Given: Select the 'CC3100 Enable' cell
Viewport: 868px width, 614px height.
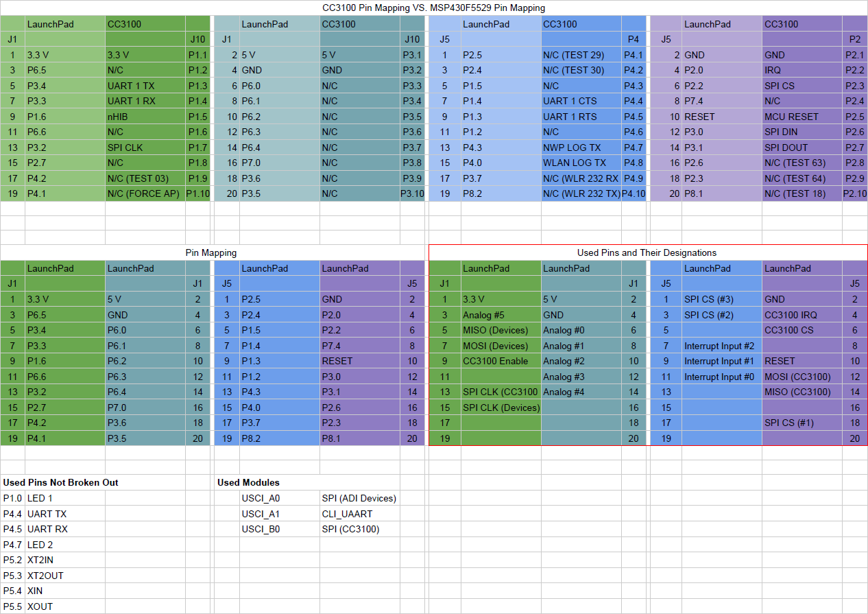Looking at the screenshot, I should point(501,361).
